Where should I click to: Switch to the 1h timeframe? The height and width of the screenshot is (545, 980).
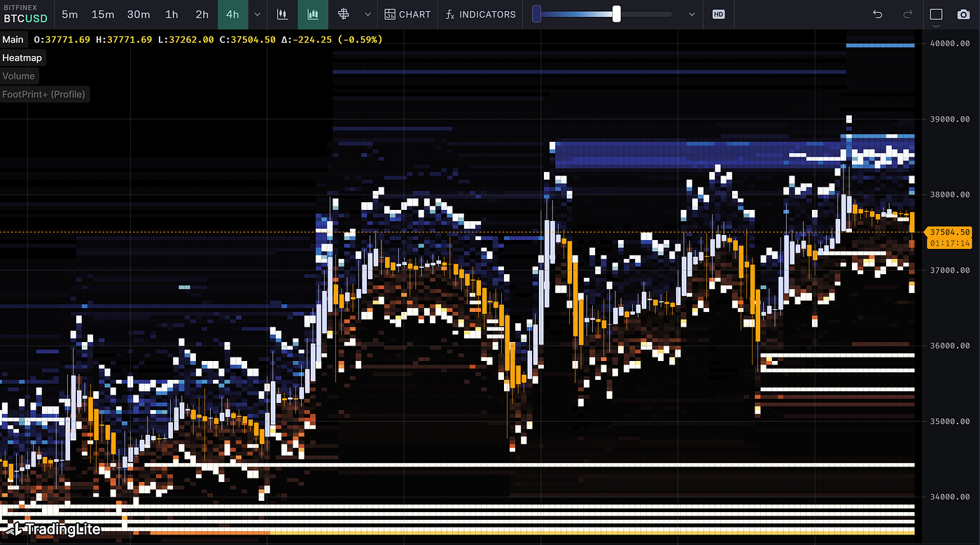point(171,14)
